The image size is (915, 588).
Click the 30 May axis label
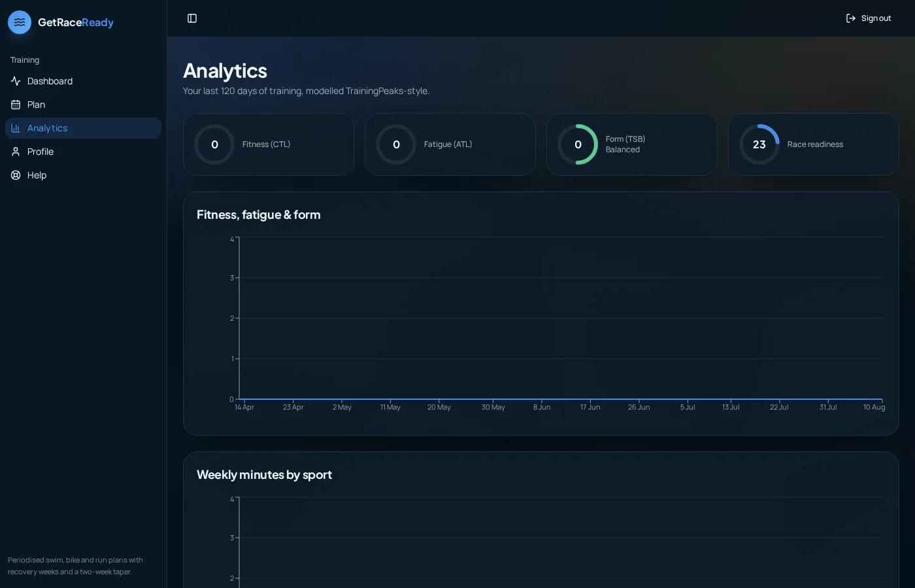point(493,407)
